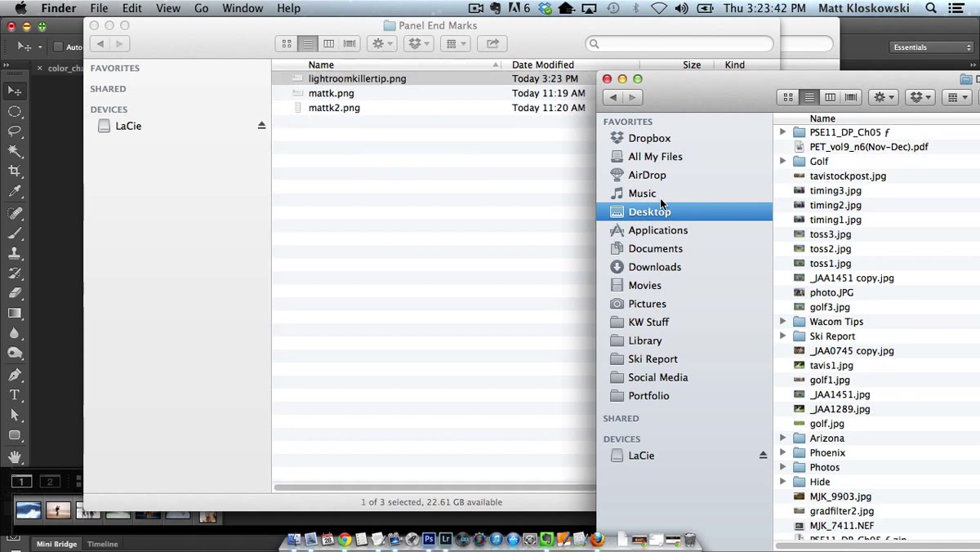The height and width of the screenshot is (552, 980).
Task: Set Panel End Marks window to Cover Flow view
Action: [350, 43]
